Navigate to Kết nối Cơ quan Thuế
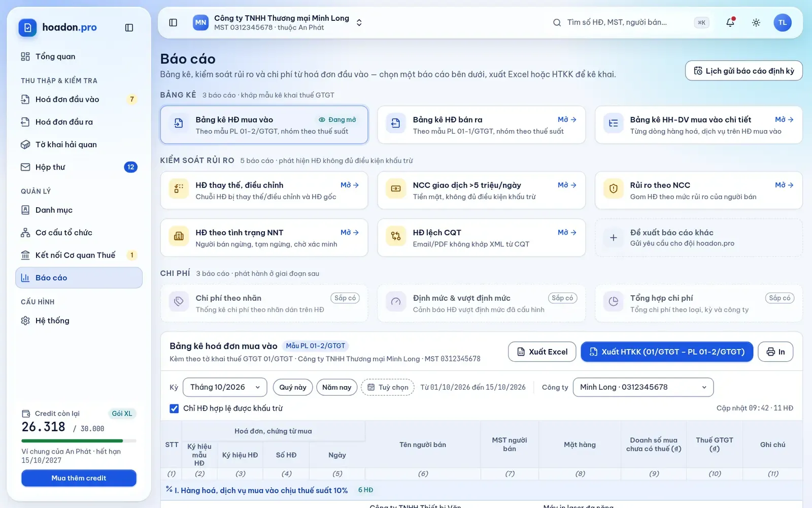This screenshot has height=508, width=812. point(79,255)
